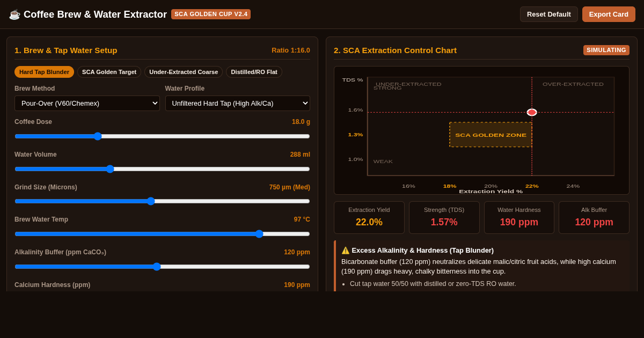644x338 pixels.
Task: Click the "18.0 g" coffee dose value
Action: tap(301, 122)
